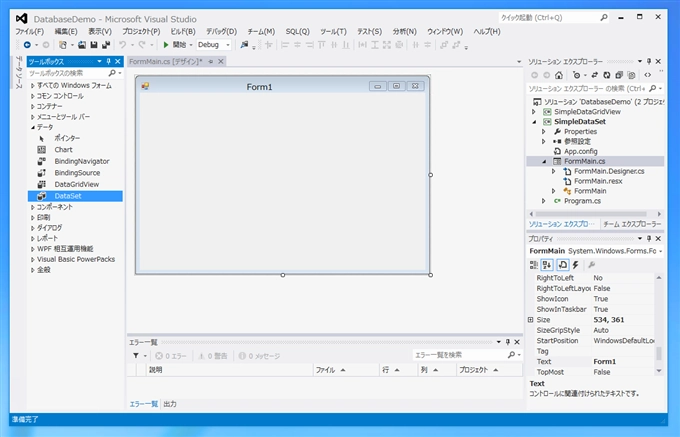Screen dimensions: 680x437
Task: Sort by the ファイル column header
Action: [x=346, y=370]
